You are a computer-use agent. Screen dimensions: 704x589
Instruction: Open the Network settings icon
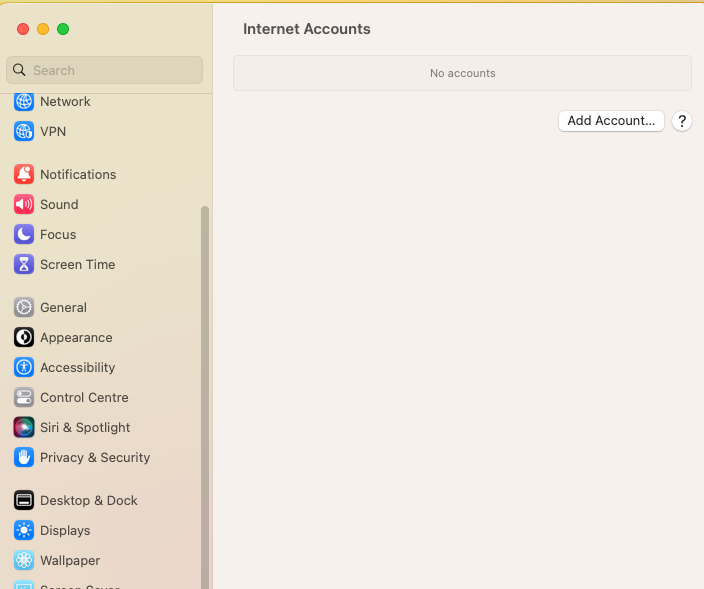[24, 102]
